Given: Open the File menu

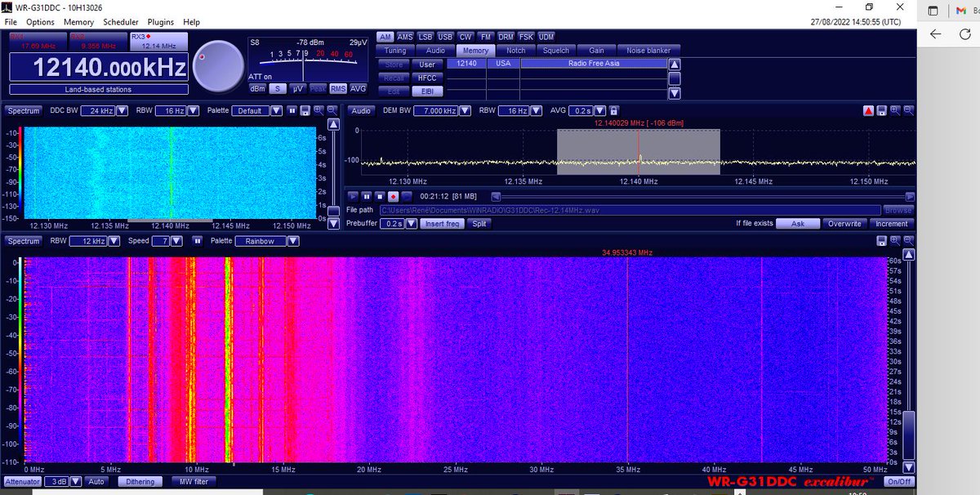Looking at the screenshot, I should [x=11, y=22].
